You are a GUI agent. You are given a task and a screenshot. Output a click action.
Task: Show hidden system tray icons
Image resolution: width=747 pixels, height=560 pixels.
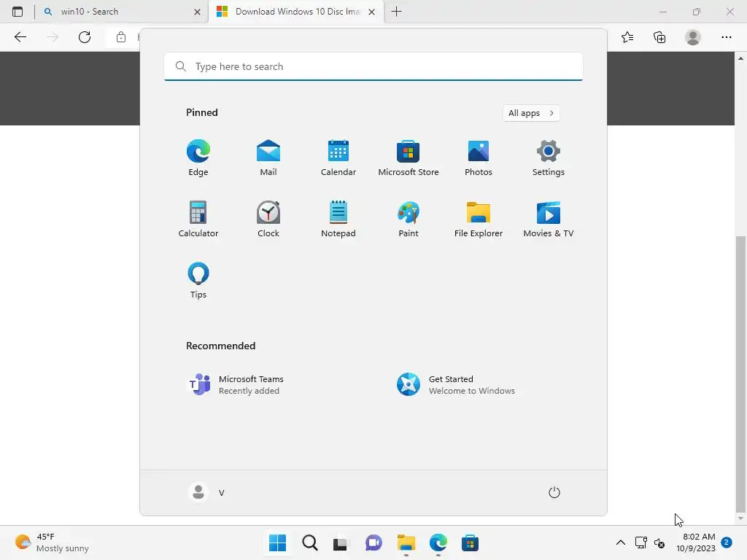tap(620, 542)
